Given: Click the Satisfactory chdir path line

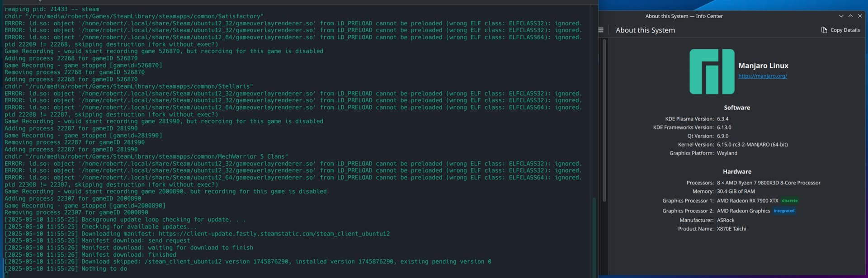Looking at the screenshot, I should tap(134, 16).
